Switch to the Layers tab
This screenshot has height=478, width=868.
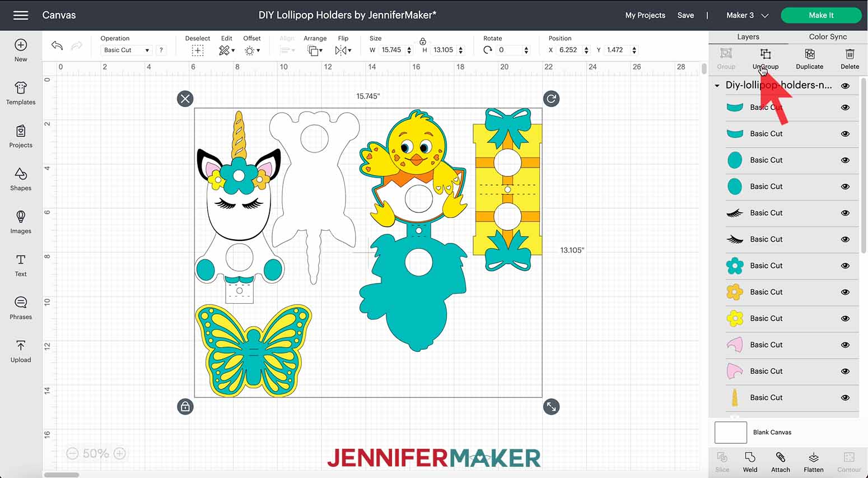tap(748, 37)
